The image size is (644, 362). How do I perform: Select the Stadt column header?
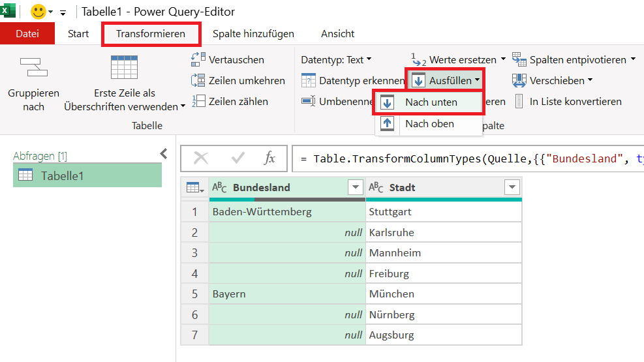(x=444, y=188)
